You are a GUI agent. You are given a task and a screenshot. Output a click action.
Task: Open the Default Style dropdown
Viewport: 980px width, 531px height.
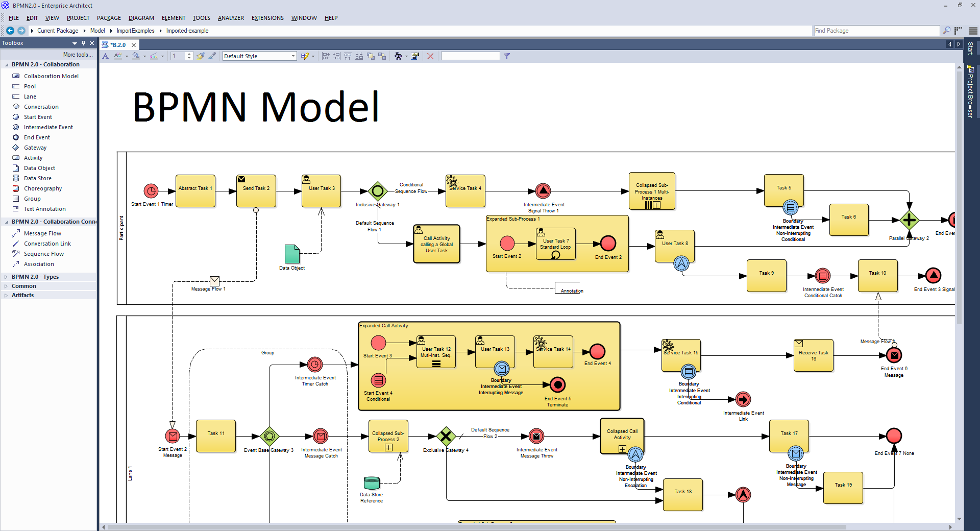259,56
